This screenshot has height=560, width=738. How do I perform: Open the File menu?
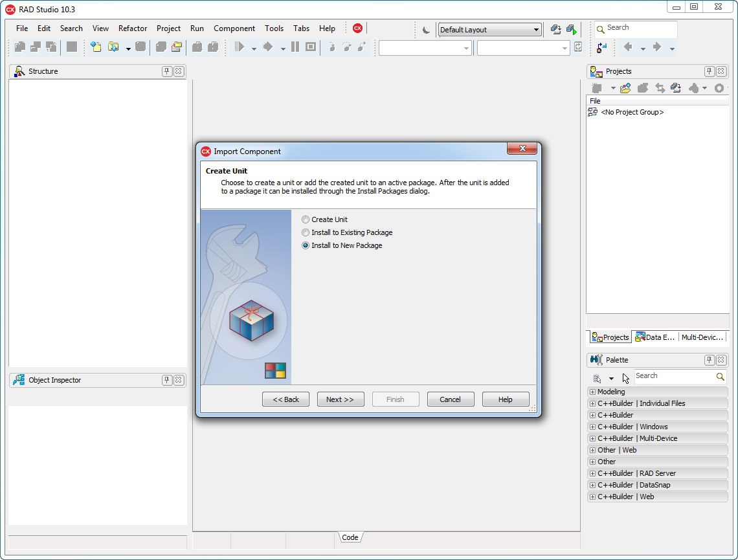click(x=22, y=28)
